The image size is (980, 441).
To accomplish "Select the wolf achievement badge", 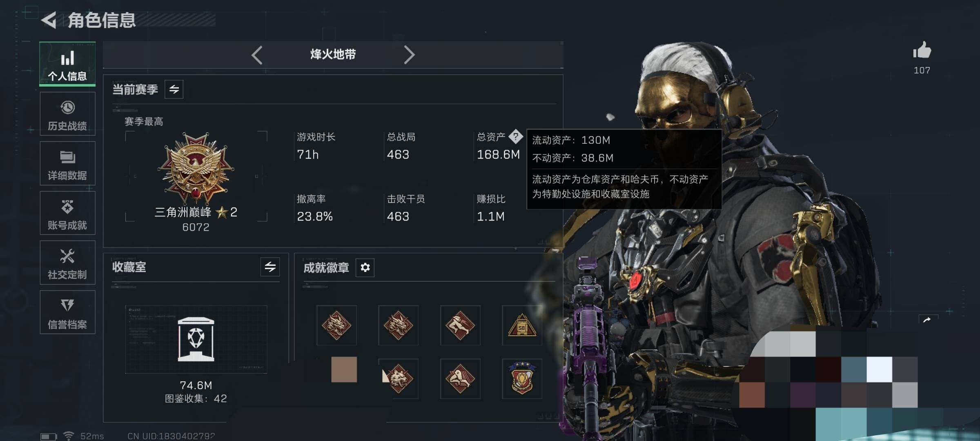I will coord(399,379).
